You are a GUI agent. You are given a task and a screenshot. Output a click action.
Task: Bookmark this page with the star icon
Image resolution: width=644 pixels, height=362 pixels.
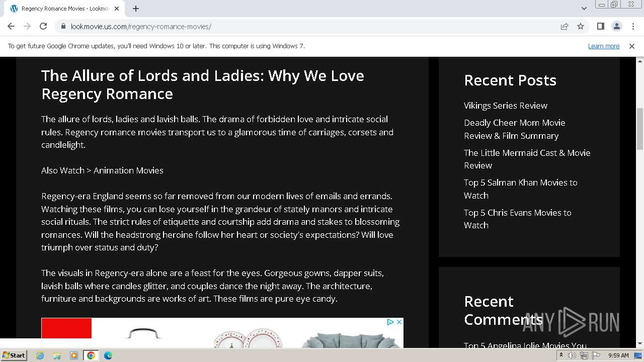point(581,26)
